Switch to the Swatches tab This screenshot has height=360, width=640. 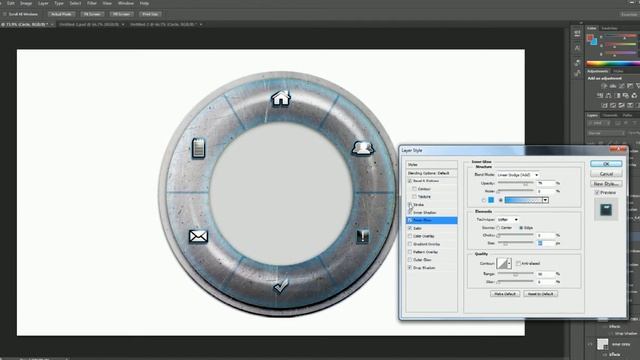(x=609, y=28)
